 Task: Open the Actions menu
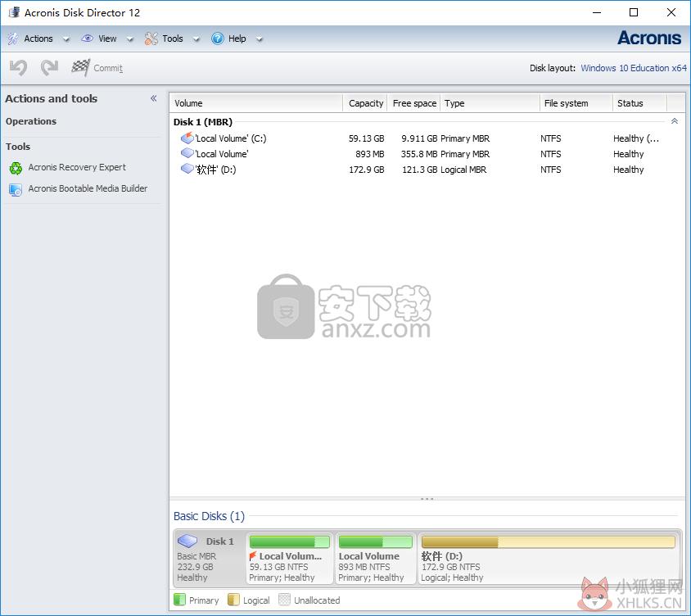[38, 38]
